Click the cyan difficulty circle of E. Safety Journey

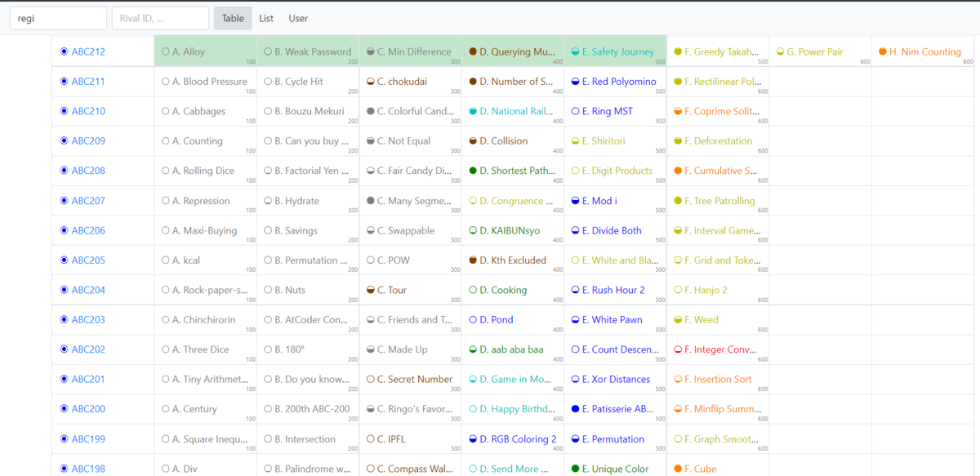click(575, 51)
